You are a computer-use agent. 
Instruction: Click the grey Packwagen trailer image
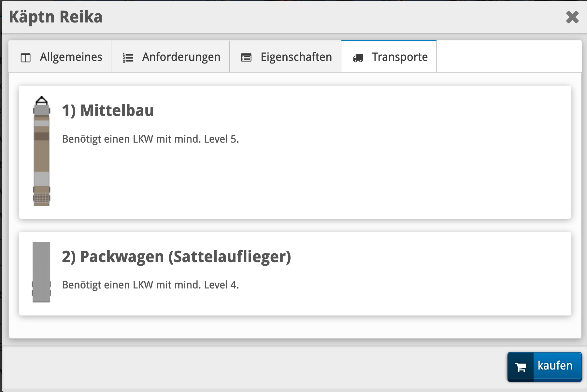41,272
